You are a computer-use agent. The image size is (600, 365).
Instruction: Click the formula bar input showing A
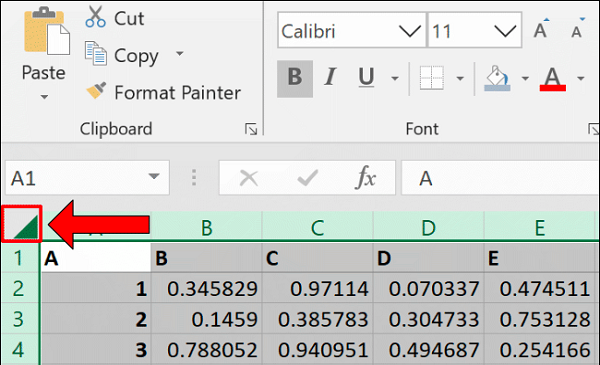click(501, 178)
